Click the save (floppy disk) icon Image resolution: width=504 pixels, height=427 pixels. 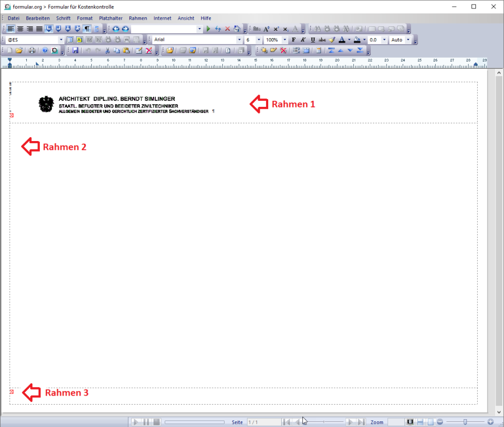coord(75,50)
